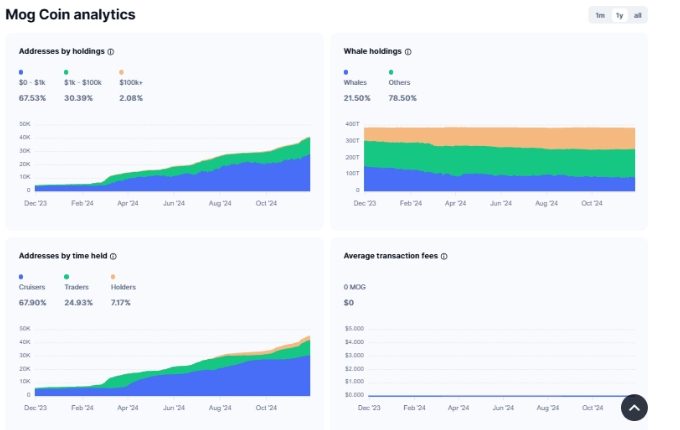Screen dimensions: 680x430
Task: Click the green dot above Others
Action: 391,72
